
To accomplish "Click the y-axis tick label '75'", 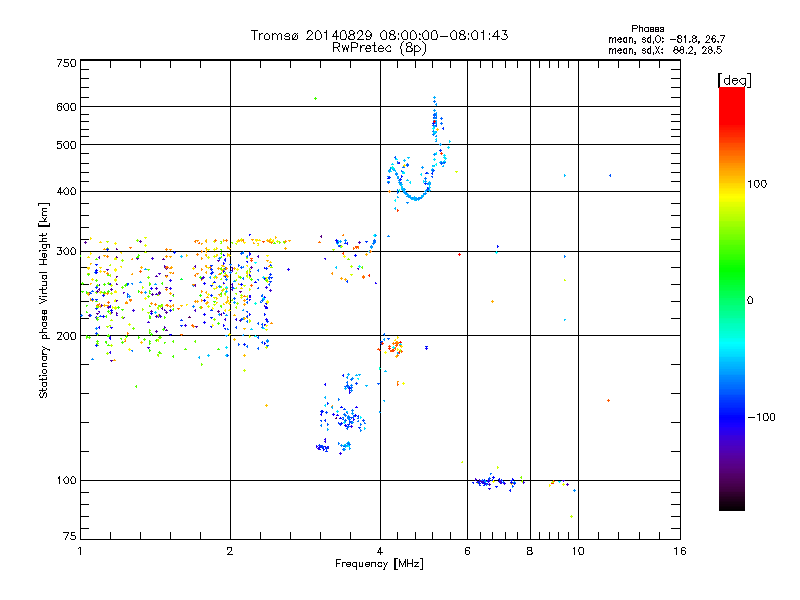I will pyautogui.click(x=70, y=536).
